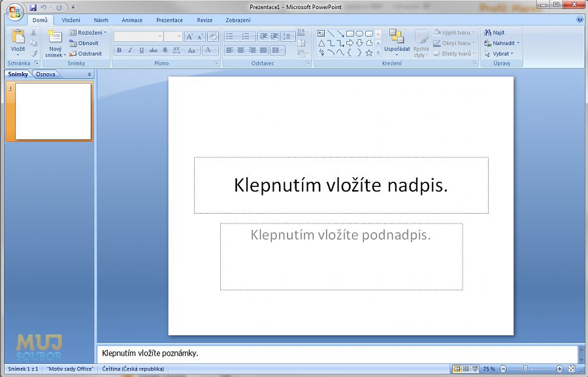
Task: Click the title placeholder Klepnutím vložíte nadpis
Action: (341, 186)
